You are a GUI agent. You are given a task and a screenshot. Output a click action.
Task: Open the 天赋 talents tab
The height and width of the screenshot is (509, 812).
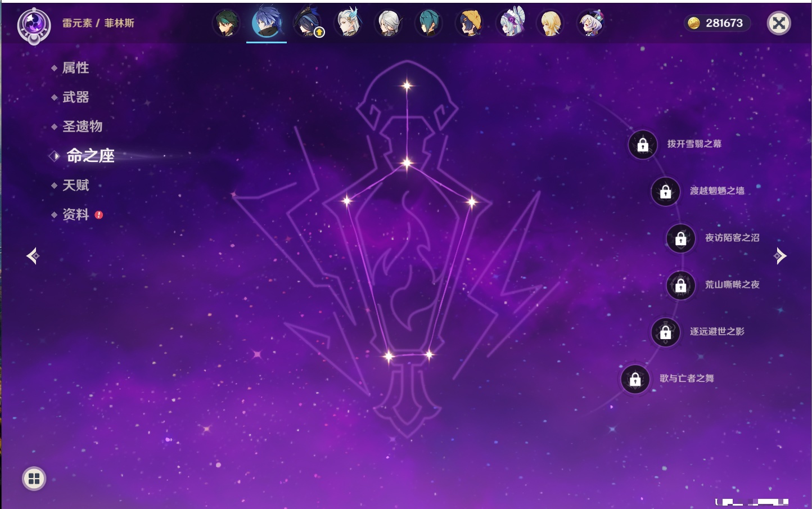(75, 185)
